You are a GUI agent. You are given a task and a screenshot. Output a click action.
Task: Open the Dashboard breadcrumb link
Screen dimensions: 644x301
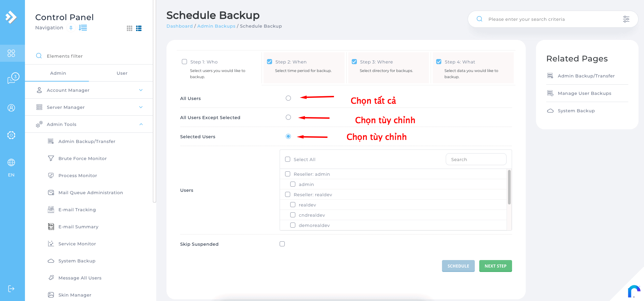(179, 26)
